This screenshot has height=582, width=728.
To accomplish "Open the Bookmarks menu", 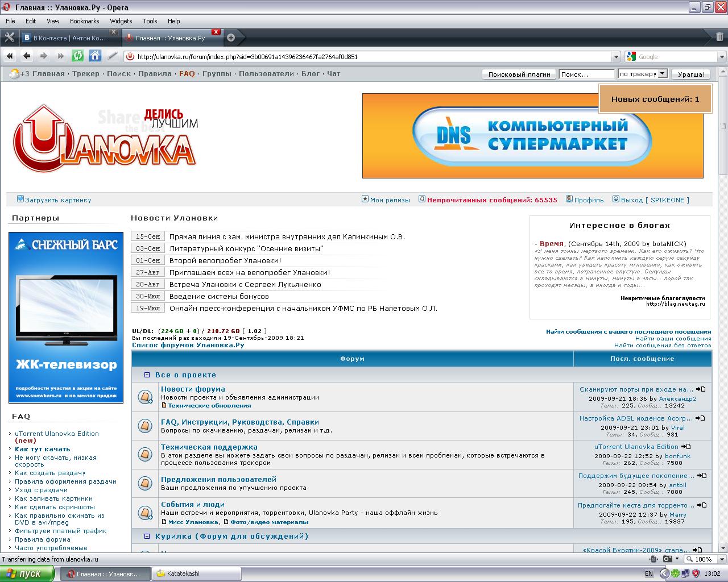I will tap(84, 21).
